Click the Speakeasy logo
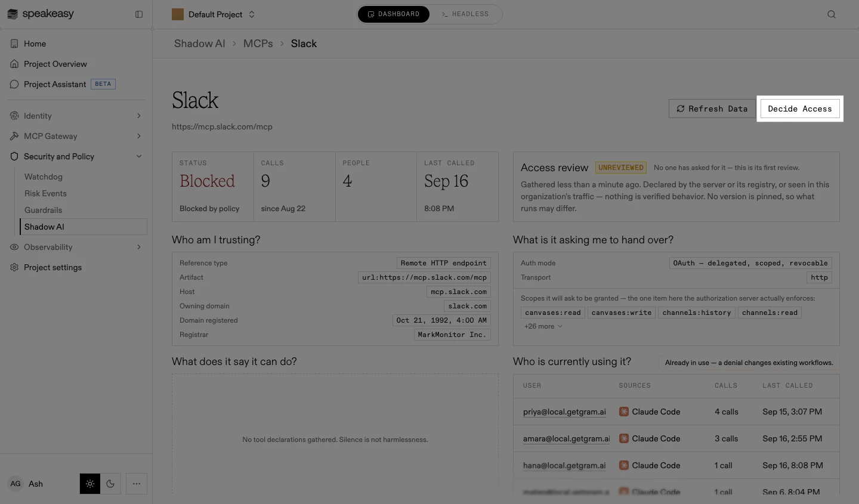This screenshot has height=504, width=859. click(x=40, y=14)
